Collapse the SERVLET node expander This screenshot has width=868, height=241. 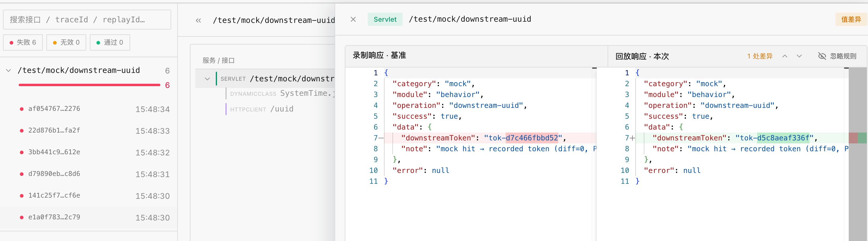tap(207, 79)
